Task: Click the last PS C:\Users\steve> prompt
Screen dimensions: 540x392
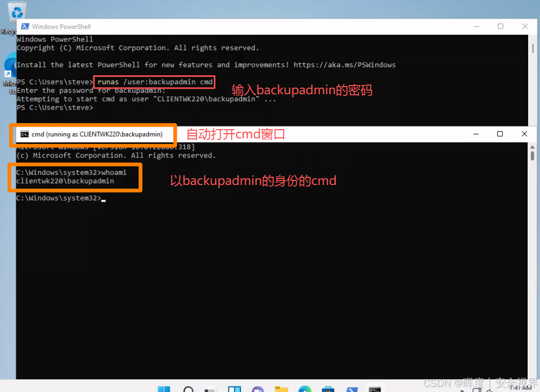Action: coord(55,108)
